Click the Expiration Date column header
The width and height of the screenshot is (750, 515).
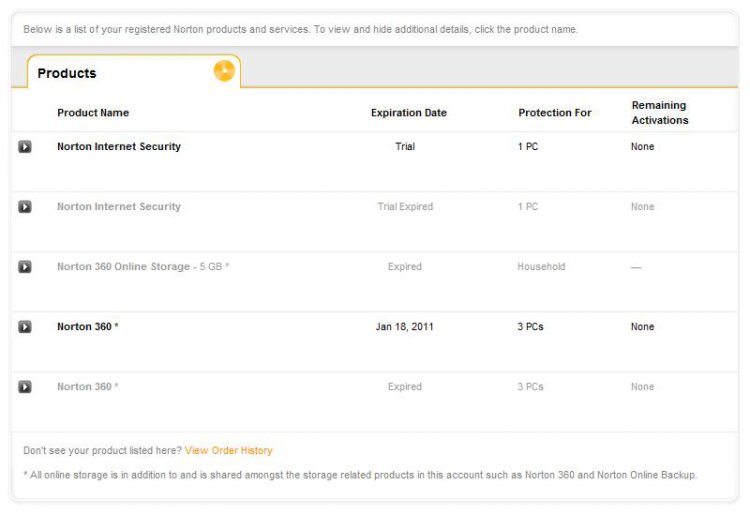point(409,113)
